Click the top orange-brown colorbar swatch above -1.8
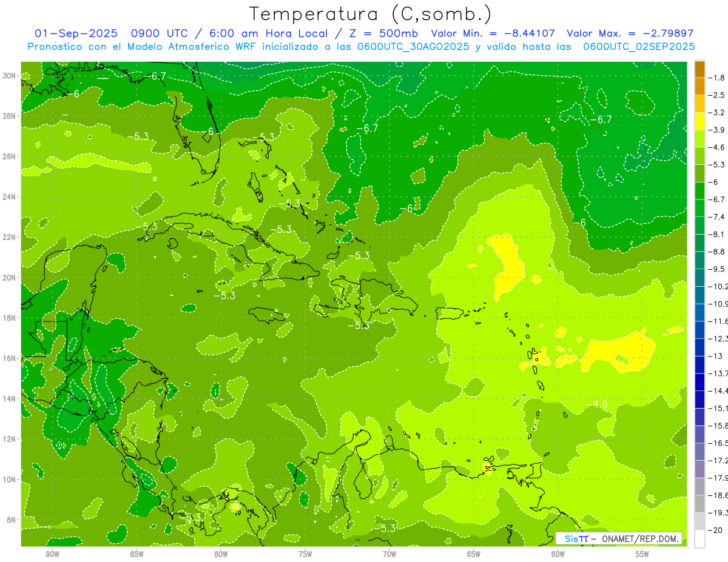The height and width of the screenshot is (562, 728). click(x=699, y=69)
